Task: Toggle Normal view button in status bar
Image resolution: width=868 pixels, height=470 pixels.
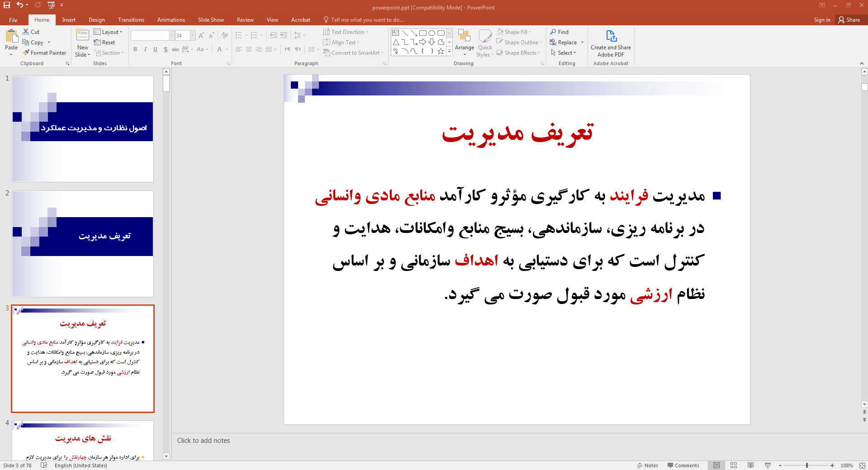Action: coord(716,465)
